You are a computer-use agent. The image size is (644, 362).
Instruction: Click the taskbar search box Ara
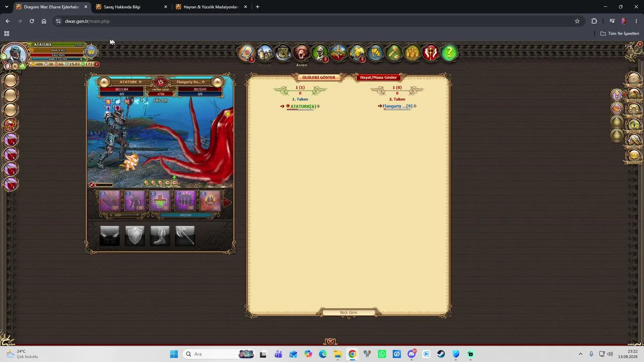click(x=219, y=354)
